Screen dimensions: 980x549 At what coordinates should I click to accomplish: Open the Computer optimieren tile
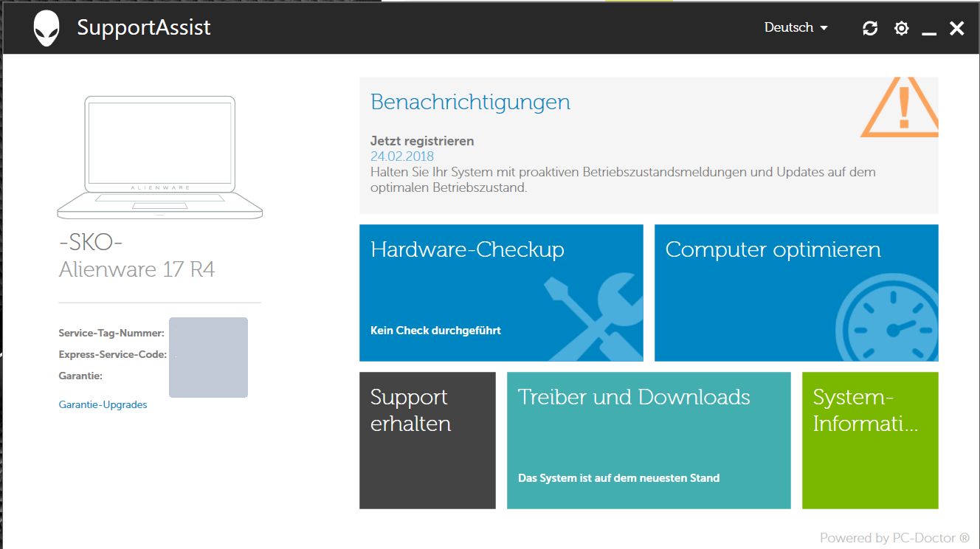click(796, 293)
